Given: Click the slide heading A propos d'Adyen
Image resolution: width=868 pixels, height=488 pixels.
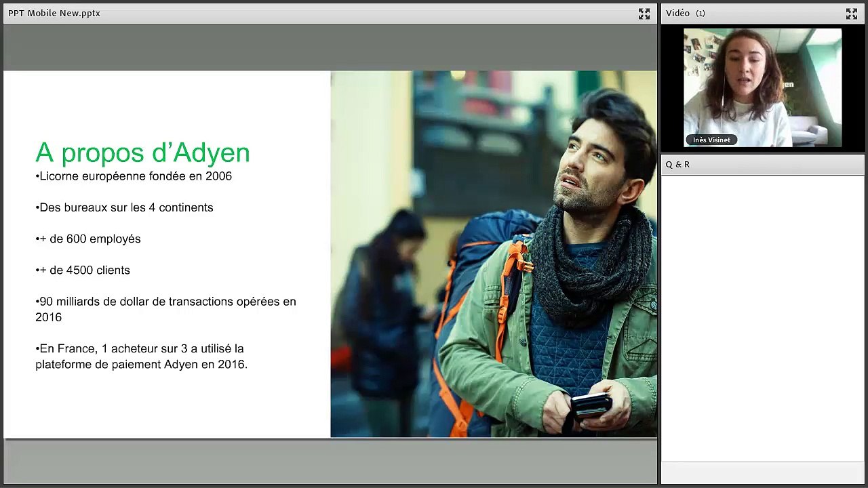Looking at the screenshot, I should pos(142,153).
